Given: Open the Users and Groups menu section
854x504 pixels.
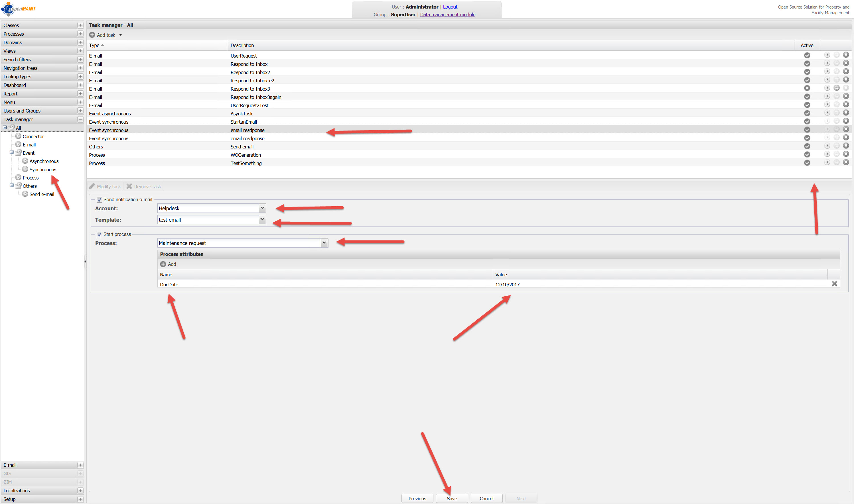Looking at the screenshot, I should [x=22, y=111].
